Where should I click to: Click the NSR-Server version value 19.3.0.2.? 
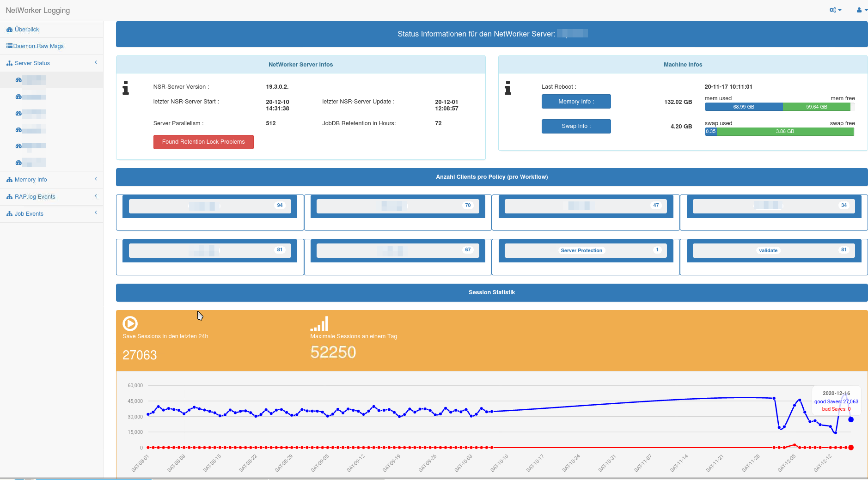click(x=277, y=87)
